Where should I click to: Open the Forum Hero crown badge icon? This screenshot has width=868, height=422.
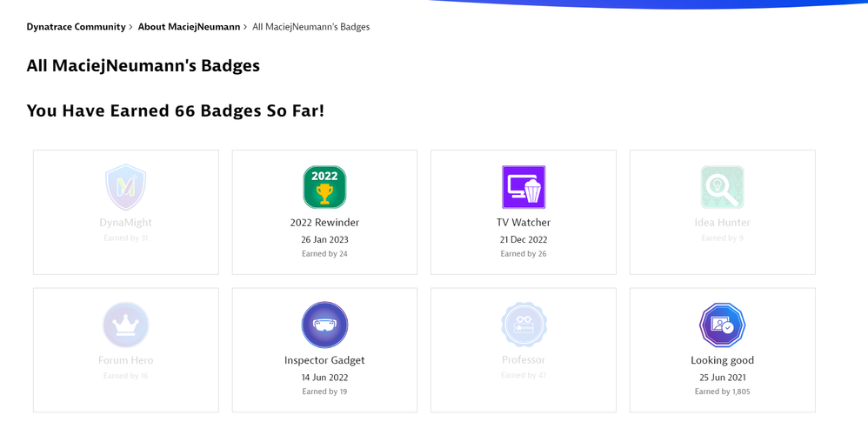point(125,325)
